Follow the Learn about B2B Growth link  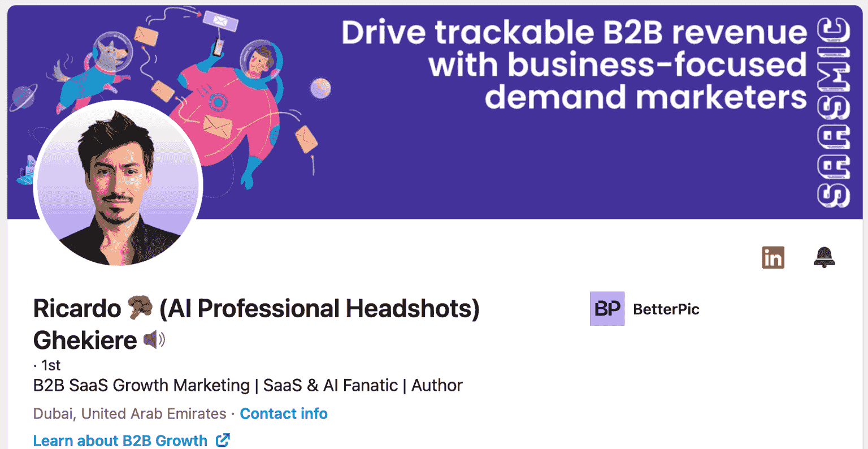pos(120,441)
